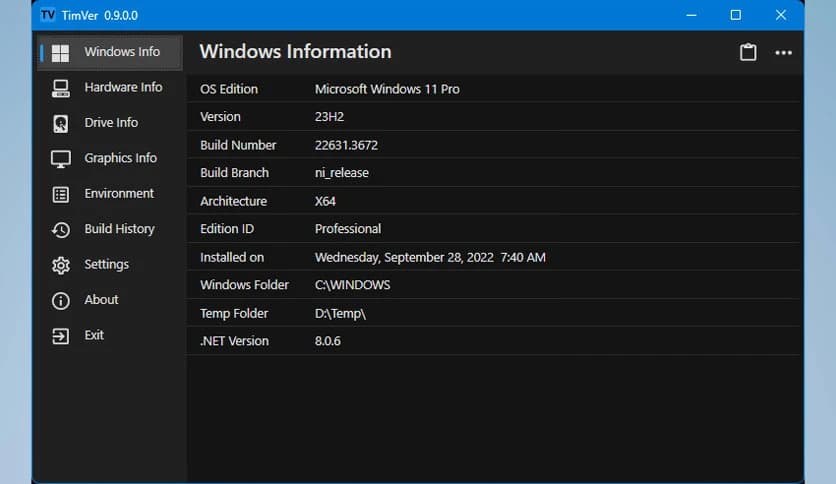The image size is (836, 484).
Task: Click the Exit door icon
Action: pos(60,336)
